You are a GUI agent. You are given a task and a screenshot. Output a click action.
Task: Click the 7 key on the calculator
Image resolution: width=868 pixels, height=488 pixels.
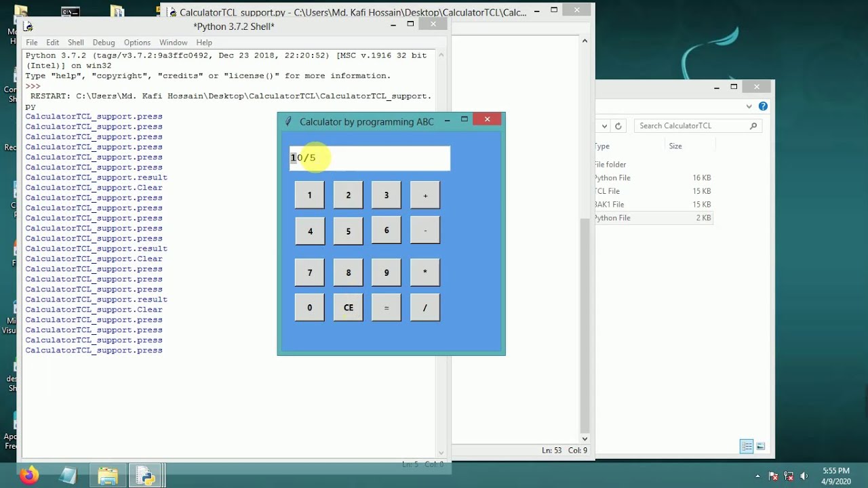tap(310, 272)
